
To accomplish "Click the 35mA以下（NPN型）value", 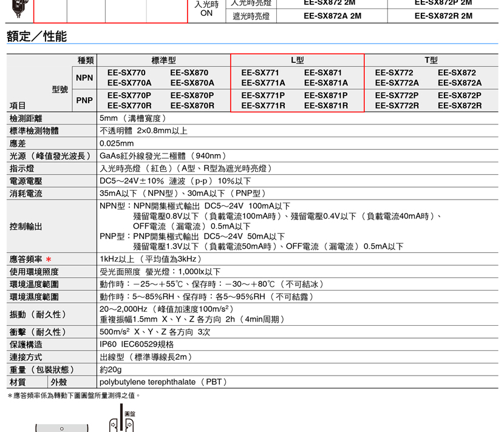I will (138, 194).
